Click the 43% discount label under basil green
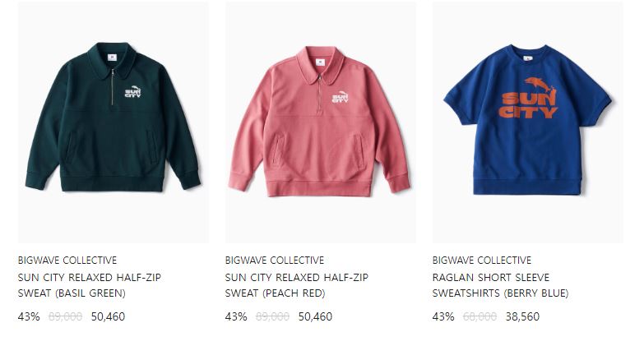Image resolution: width=644 pixels, height=346 pixels. 29,317
